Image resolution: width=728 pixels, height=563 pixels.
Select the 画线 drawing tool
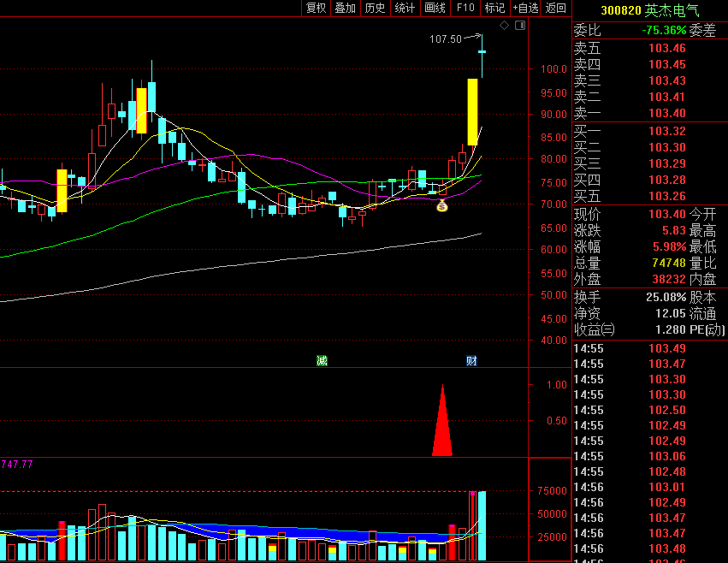435,8
